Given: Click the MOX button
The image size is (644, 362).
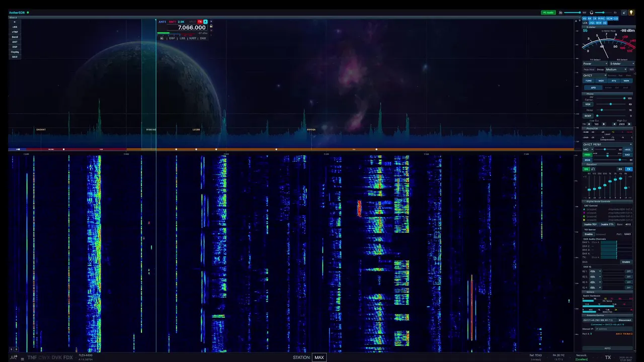Looking at the screenshot, I should pos(601,80).
